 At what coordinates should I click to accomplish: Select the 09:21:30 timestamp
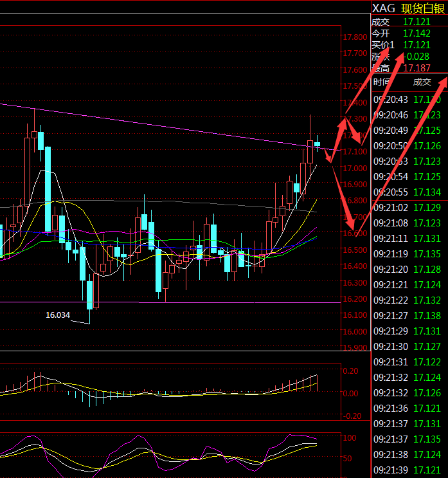pos(391,347)
